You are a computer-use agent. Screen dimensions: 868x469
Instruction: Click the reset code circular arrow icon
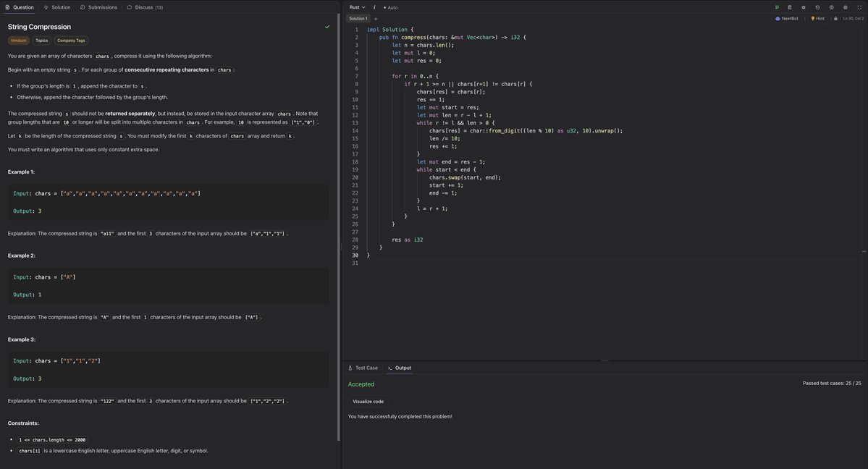[817, 7]
